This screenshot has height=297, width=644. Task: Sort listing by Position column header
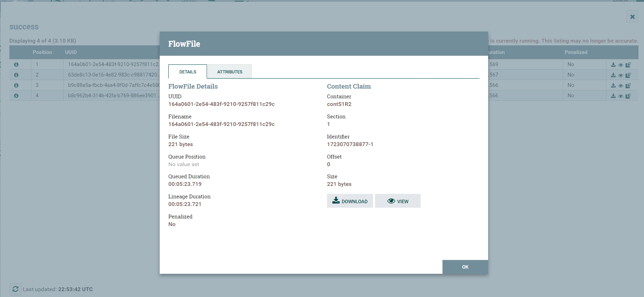pyautogui.click(x=42, y=52)
